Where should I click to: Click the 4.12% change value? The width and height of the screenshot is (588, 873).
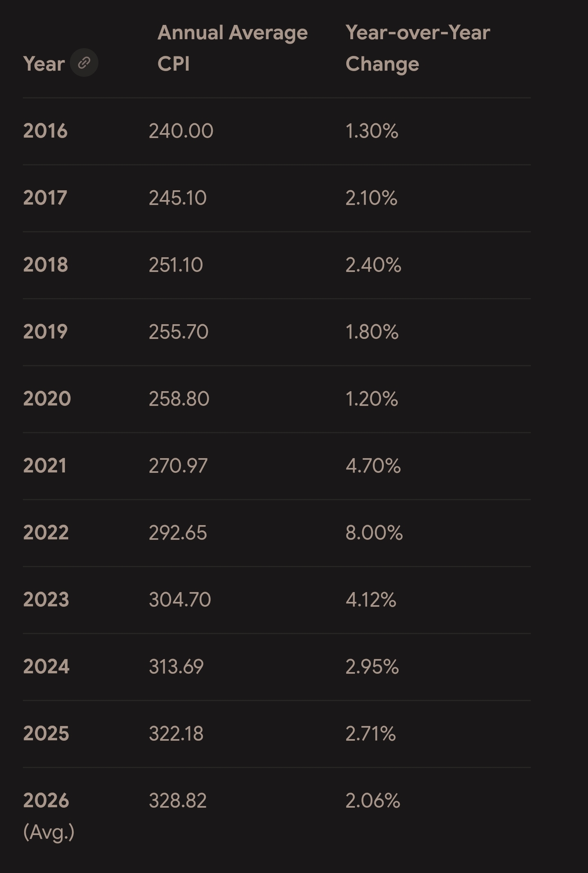[371, 600]
